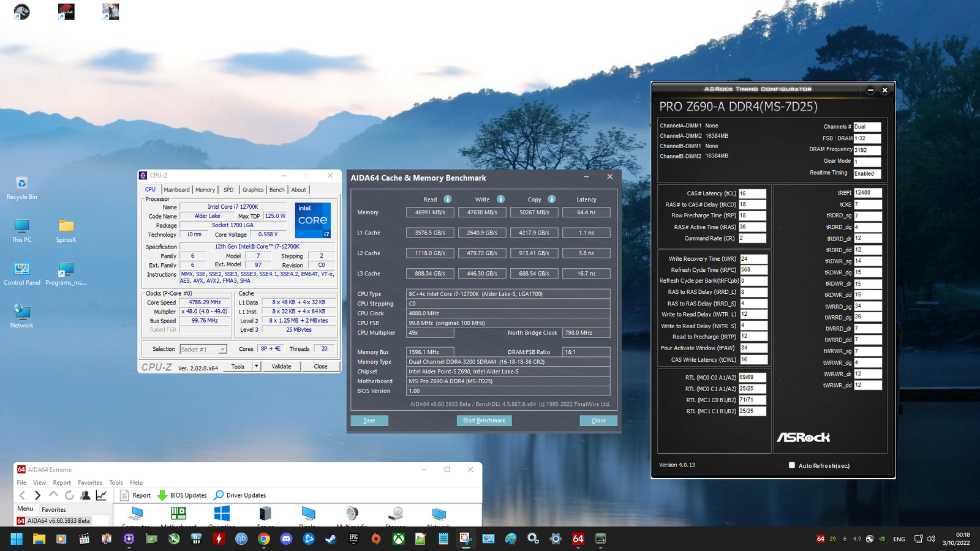
Task: Click BIOS Updates green arrow button
Action: coord(182,495)
